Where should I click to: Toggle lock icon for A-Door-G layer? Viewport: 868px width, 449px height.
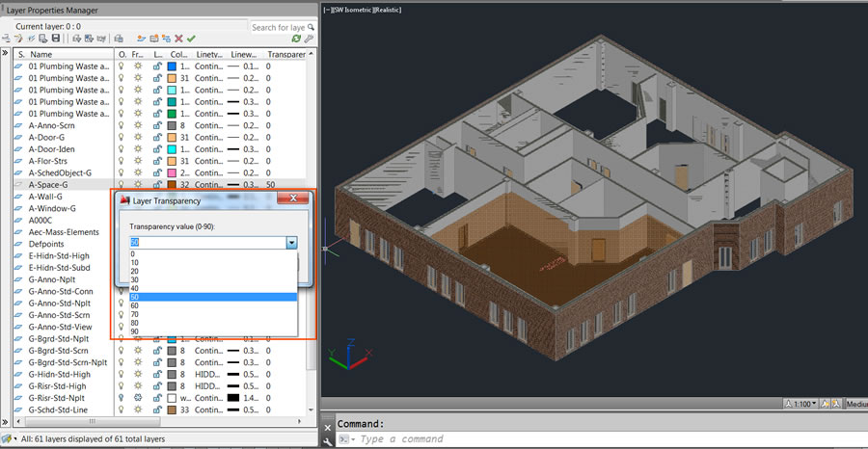tap(158, 137)
